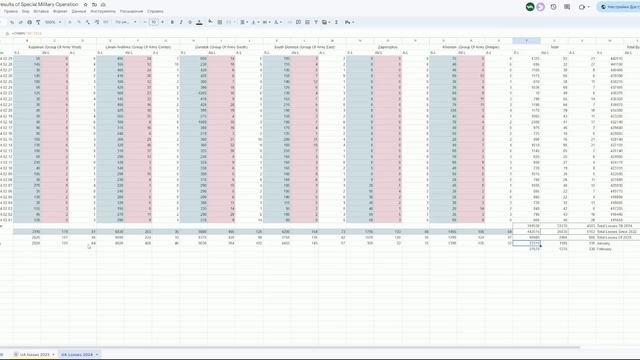Format selection as percent
Viewport: 640px width, 360px height.
(x=79, y=22)
